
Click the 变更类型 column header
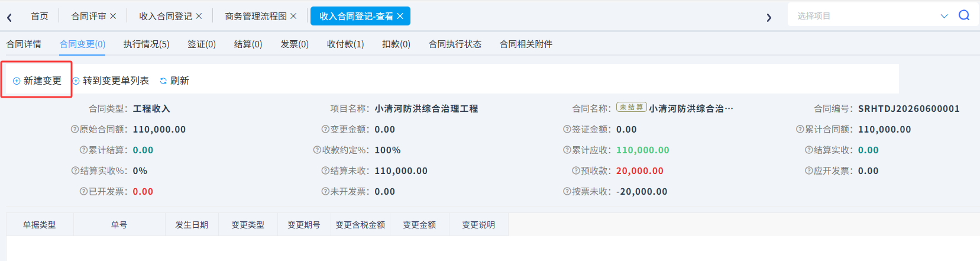pos(248,225)
